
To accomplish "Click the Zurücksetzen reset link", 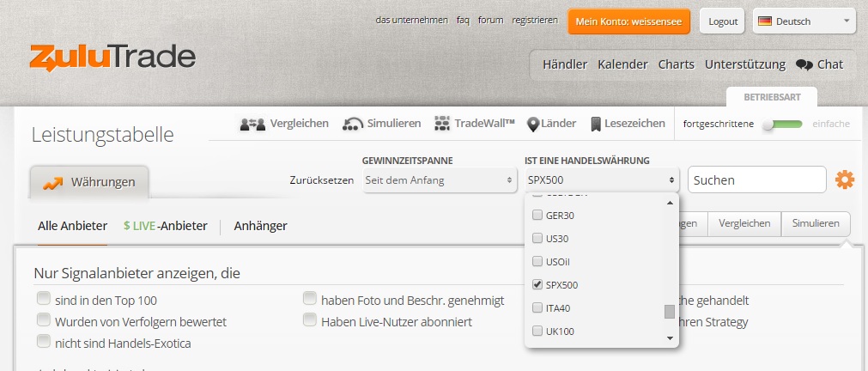I will coord(323,180).
